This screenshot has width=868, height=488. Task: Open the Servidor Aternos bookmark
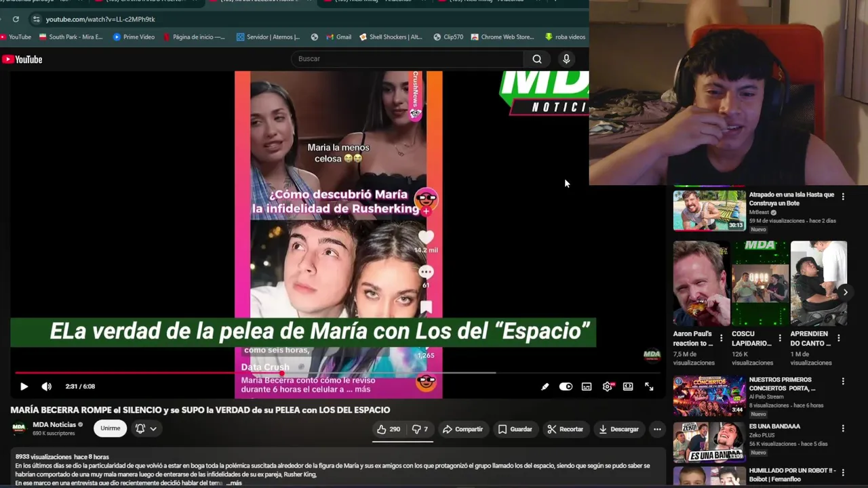point(268,37)
